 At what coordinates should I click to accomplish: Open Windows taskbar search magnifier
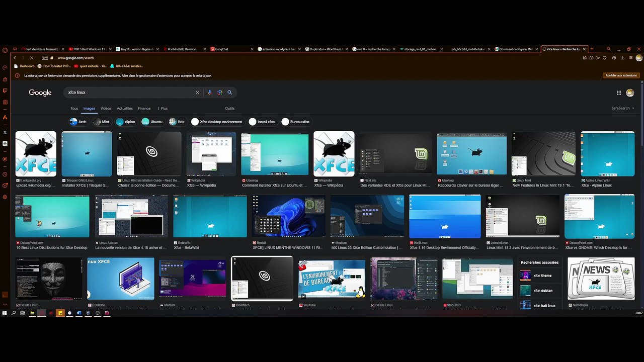tap(14, 313)
